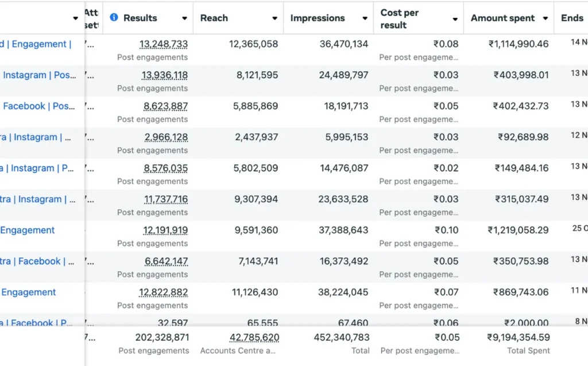
Task: Click the ₹1,219,058.29 amount spent cell
Action: pos(518,230)
